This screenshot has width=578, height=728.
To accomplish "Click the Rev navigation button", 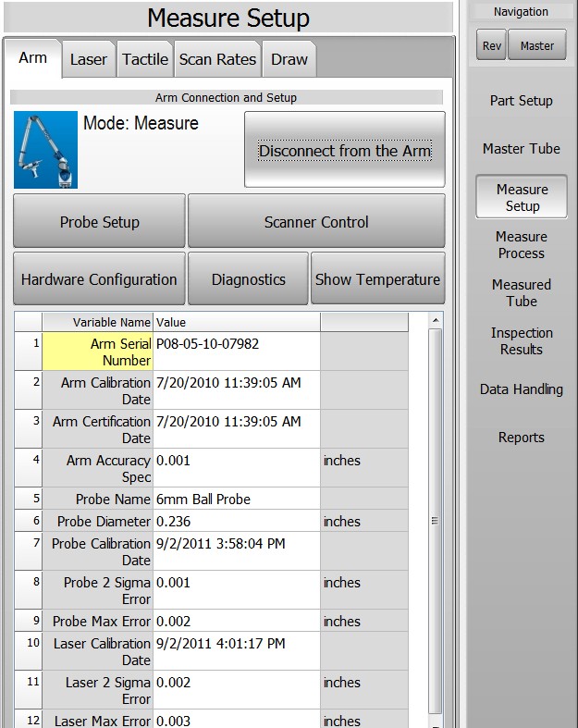I will [492, 45].
